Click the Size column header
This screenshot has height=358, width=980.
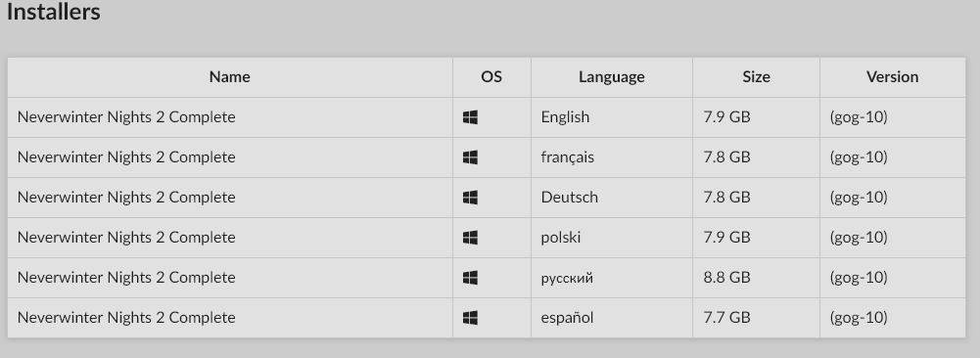(x=756, y=77)
